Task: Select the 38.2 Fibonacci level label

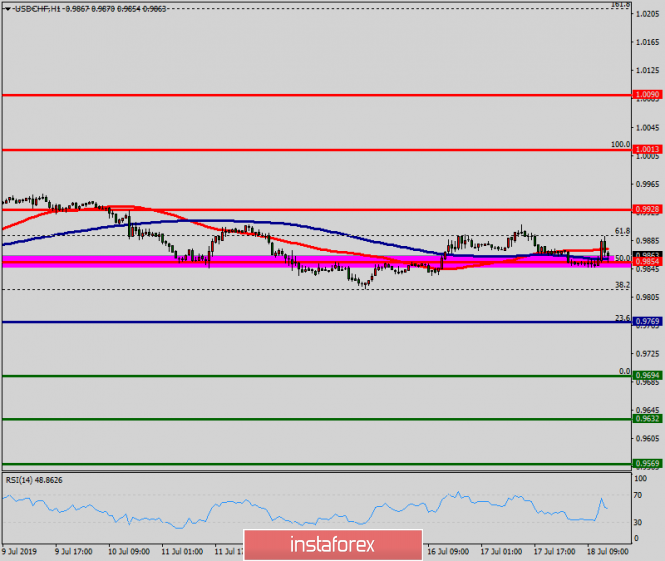Action: tap(623, 285)
